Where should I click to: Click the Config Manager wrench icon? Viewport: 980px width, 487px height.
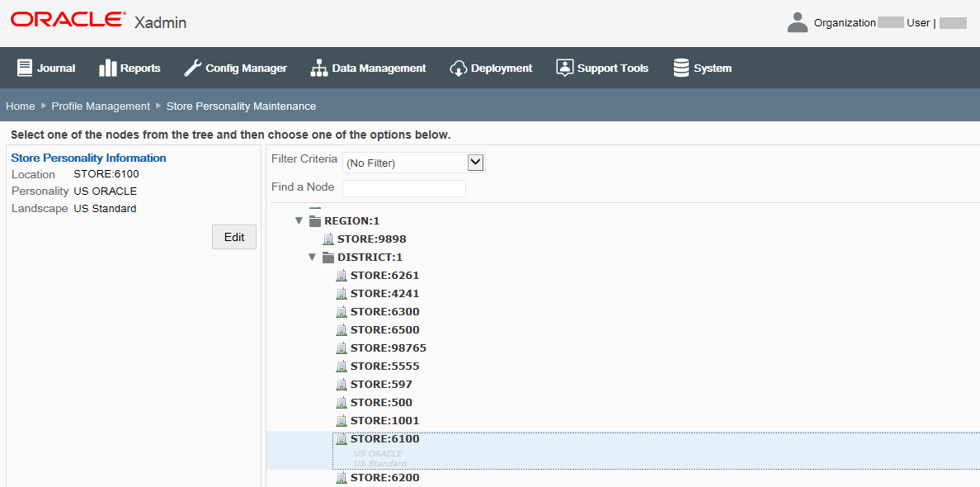[192, 68]
